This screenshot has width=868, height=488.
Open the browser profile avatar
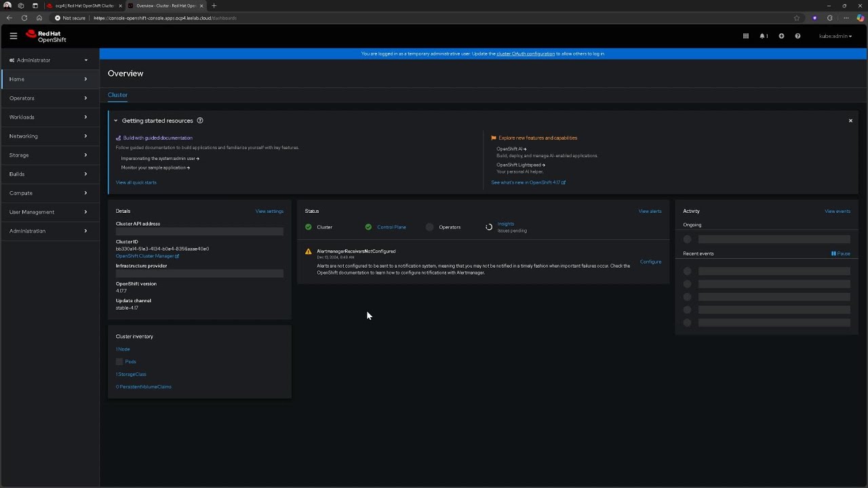(7, 5)
